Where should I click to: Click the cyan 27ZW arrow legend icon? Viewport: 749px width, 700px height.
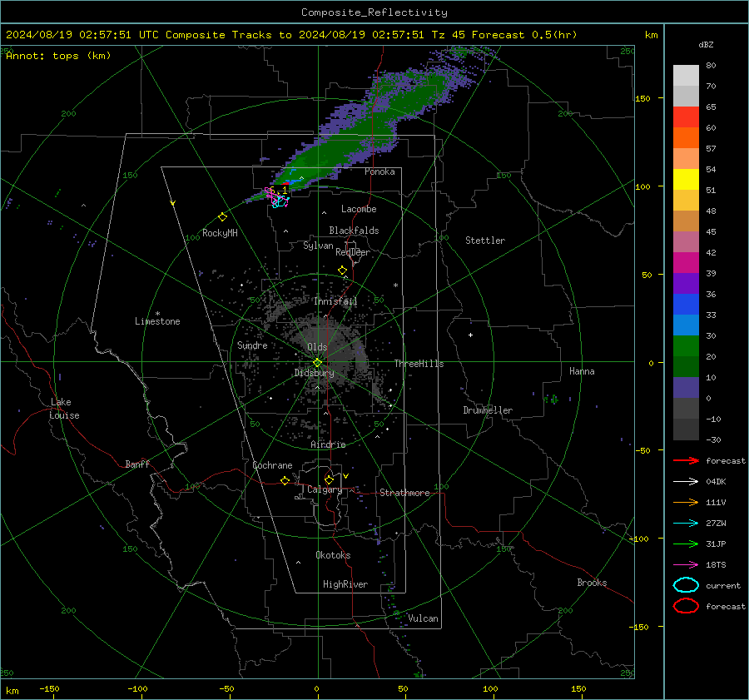coord(686,524)
